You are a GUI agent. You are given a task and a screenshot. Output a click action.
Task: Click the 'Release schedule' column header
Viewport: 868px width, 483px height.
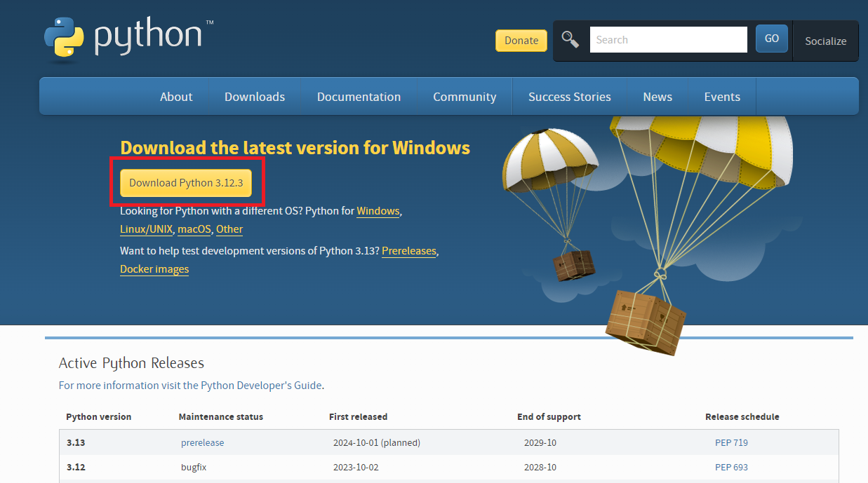coord(742,417)
